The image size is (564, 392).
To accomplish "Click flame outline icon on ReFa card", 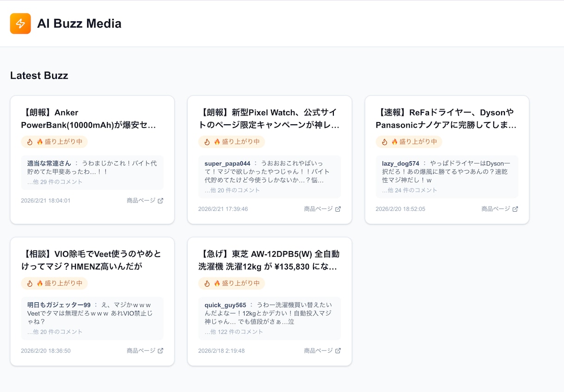I will (x=385, y=142).
